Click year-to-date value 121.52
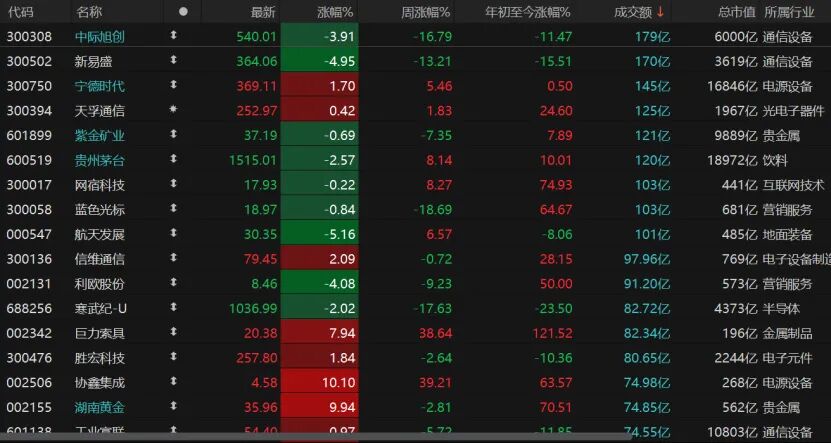 point(551,333)
